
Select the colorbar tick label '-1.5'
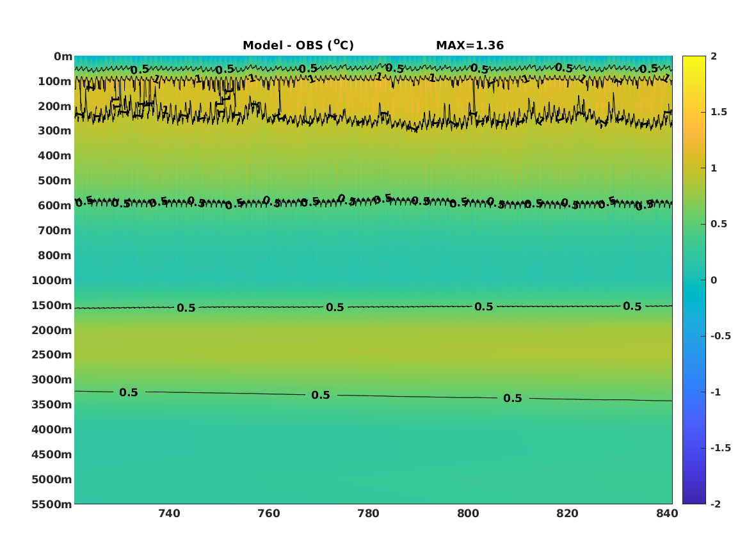[x=721, y=448]
